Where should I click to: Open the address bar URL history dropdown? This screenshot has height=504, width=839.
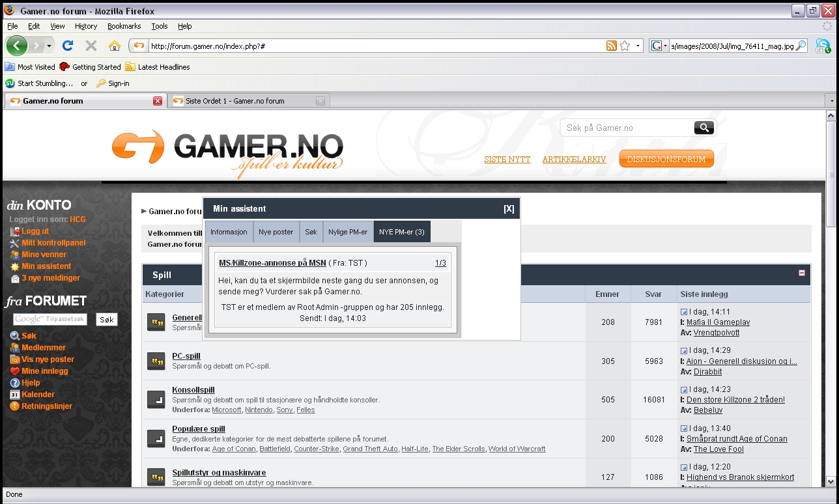(x=638, y=46)
